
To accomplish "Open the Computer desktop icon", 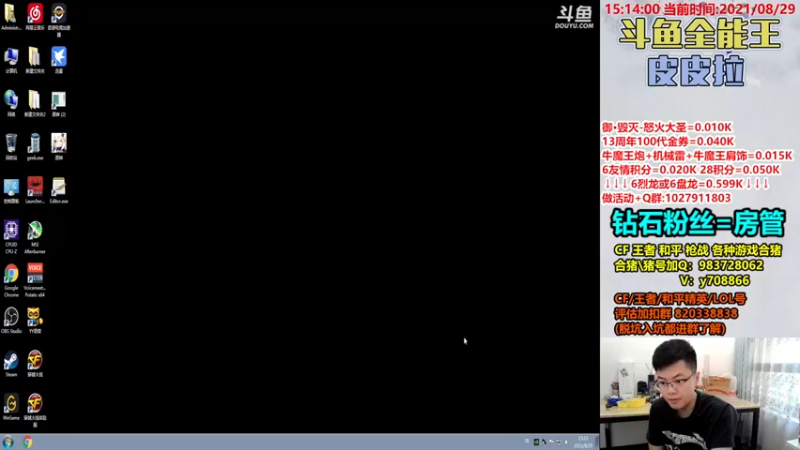I will click(x=11, y=60).
